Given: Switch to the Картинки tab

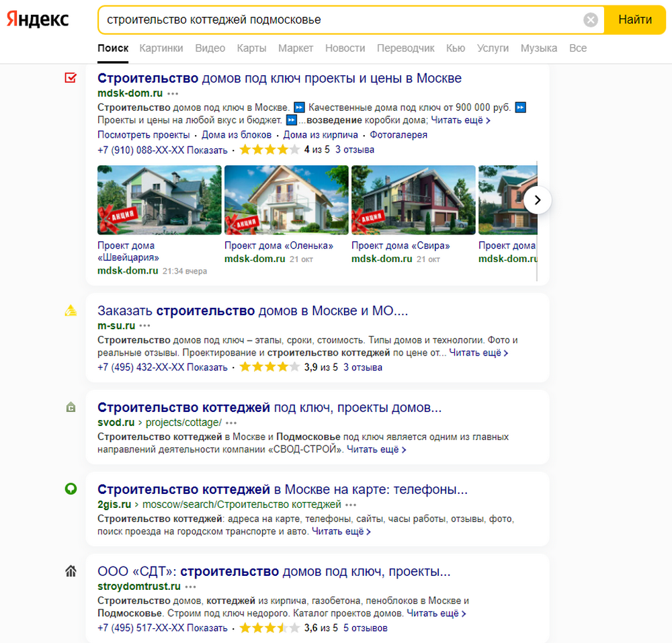Looking at the screenshot, I should pyautogui.click(x=161, y=48).
